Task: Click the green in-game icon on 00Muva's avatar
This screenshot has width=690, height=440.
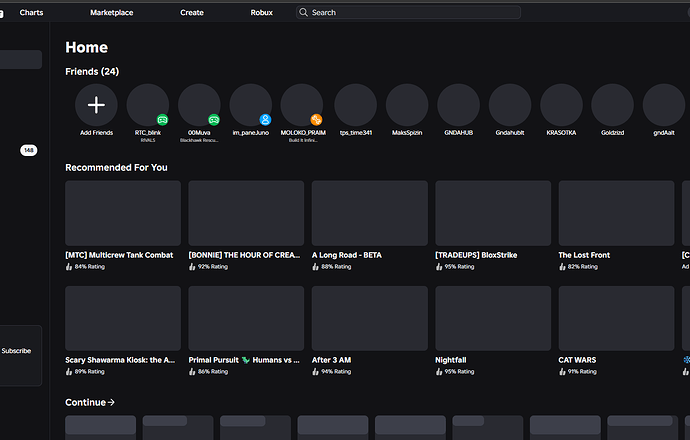Action: (214, 120)
